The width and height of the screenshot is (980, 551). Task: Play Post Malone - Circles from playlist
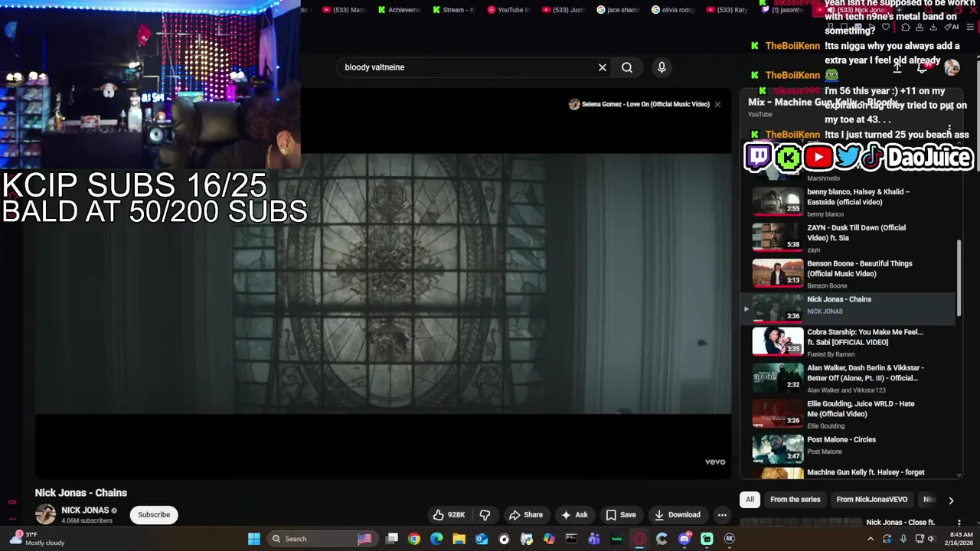848,449
